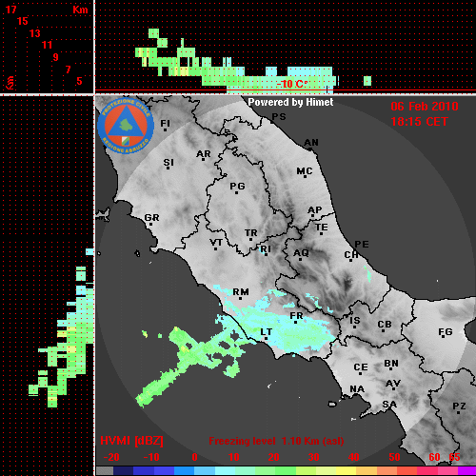The image size is (476, 476).
Task: Click the horizontal 'Km' axis label
Action: coord(80,10)
